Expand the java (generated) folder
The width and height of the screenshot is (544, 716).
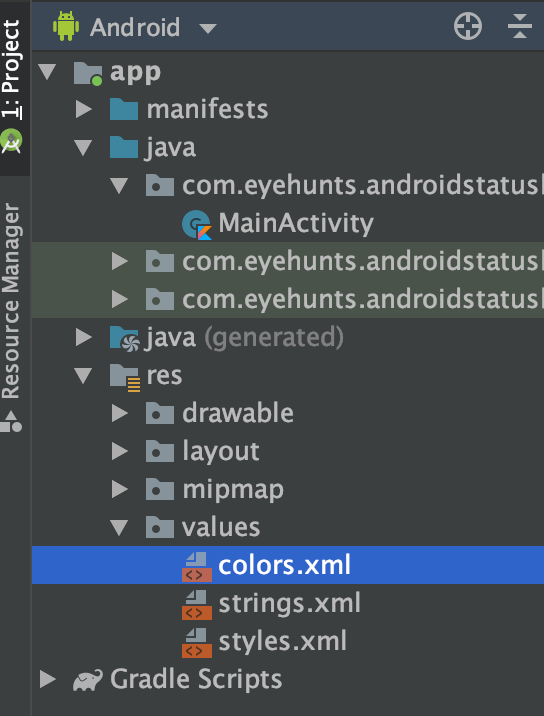pos(84,337)
